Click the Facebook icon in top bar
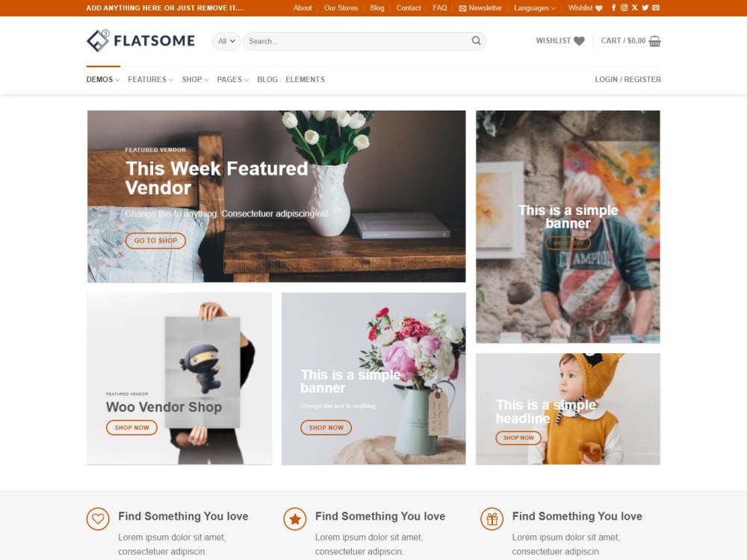The image size is (747, 560). click(613, 7)
